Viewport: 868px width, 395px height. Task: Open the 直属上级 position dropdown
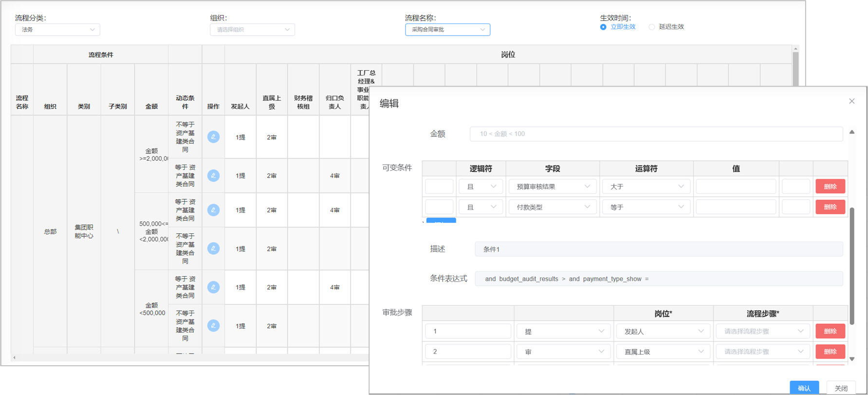[663, 352]
